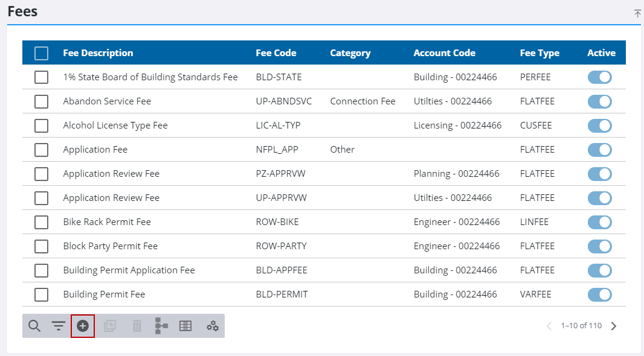Select the CUSFEE fee type cell
Viewport: 644px width, 356px height.
pos(536,126)
